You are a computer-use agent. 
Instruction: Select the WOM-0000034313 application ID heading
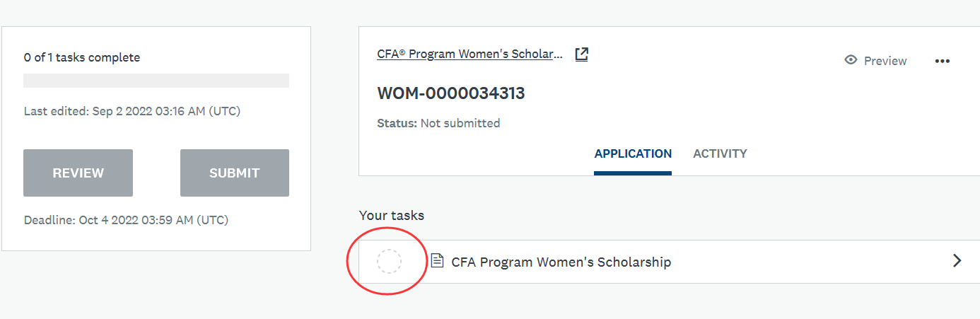[x=451, y=93]
